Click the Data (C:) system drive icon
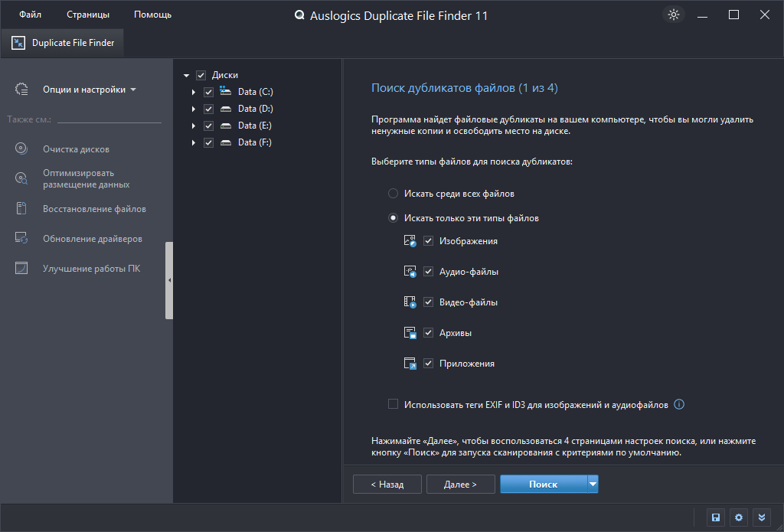Image resolution: width=784 pixels, height=532 pixels. (x=226, y=91)
